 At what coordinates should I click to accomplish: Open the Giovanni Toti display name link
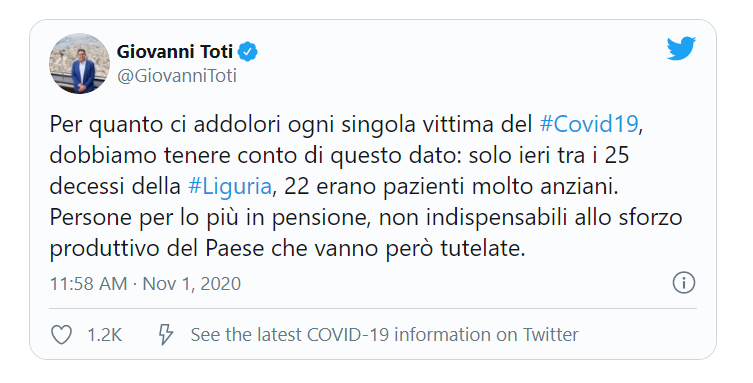tap(175, 51)
